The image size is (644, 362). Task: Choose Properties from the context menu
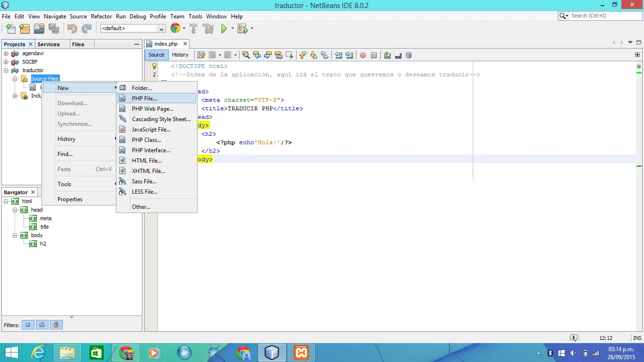click(70, 199)
